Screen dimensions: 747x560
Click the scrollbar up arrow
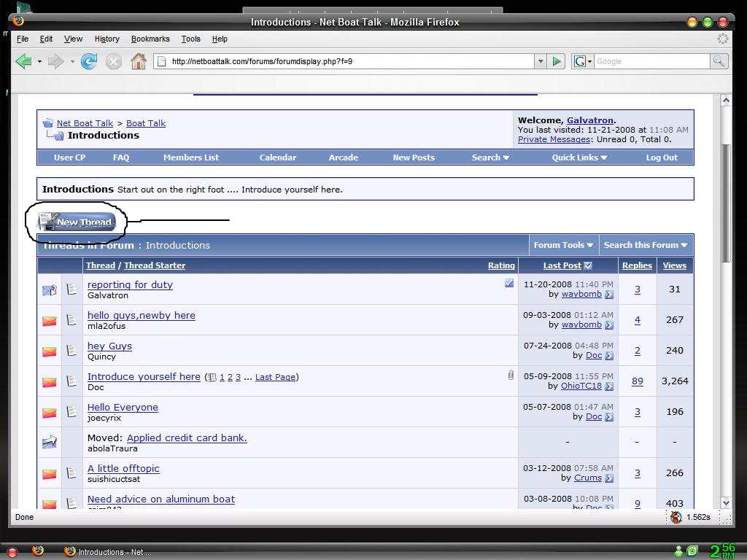(x=726, y=100)
